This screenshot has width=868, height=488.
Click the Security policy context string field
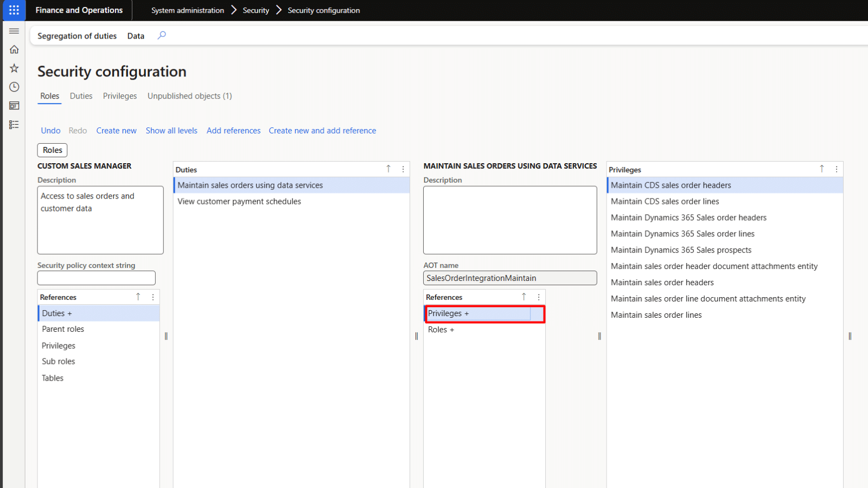pyautogui.click(x=96, y=278)
